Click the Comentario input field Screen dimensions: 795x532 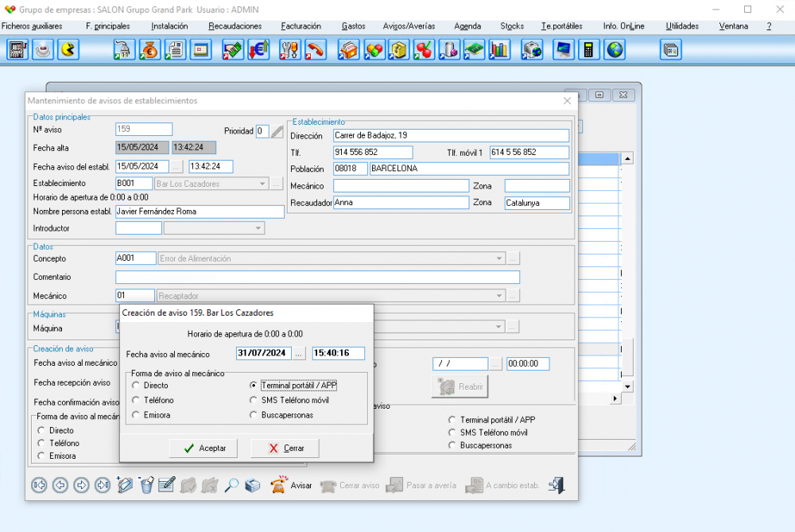(317, 277)
